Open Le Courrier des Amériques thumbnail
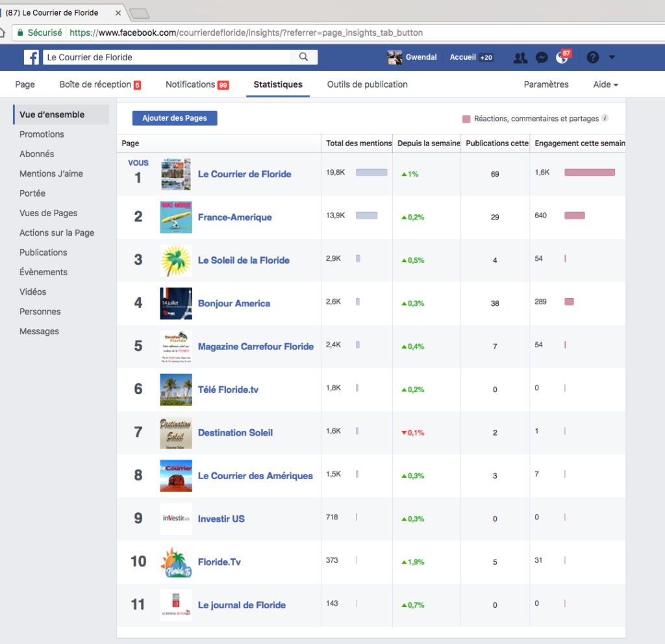Image resolution: width=665 pixels, height=644 pixels. coord(176,476)
